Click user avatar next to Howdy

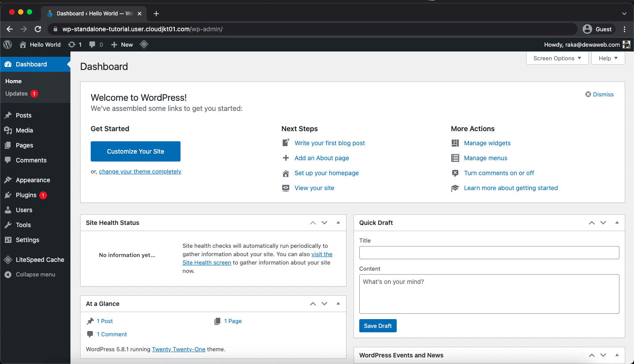tap(627, 44)
